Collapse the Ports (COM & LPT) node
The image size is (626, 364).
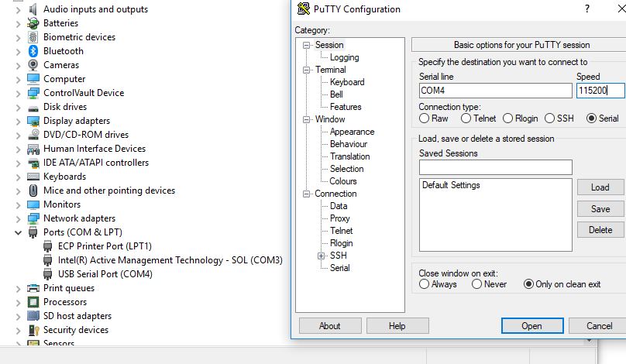(18, 232)
